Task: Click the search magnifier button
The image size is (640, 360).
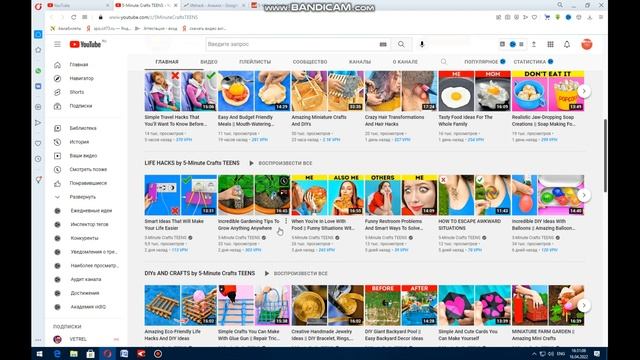Action: [x=401, y=44]
